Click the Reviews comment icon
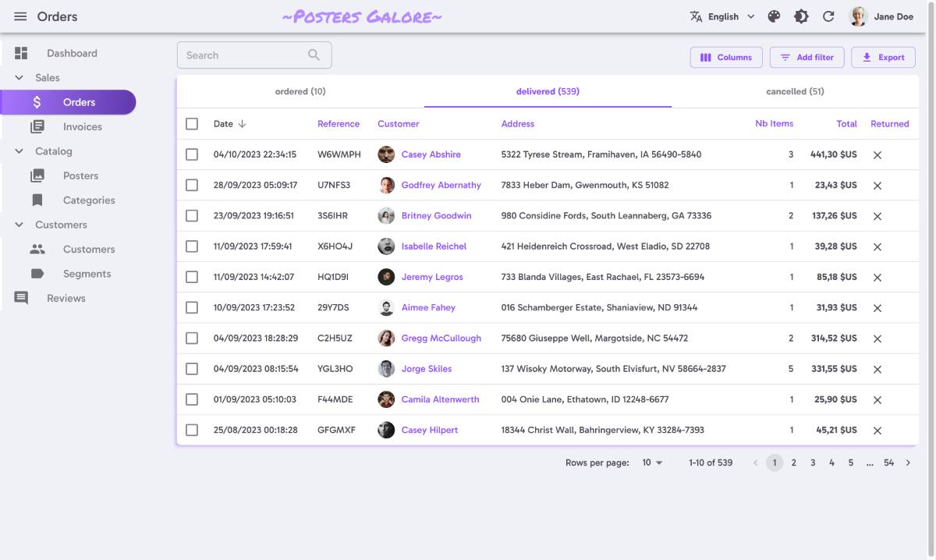Viewport: 936px width, 560px height. point(21,298)
